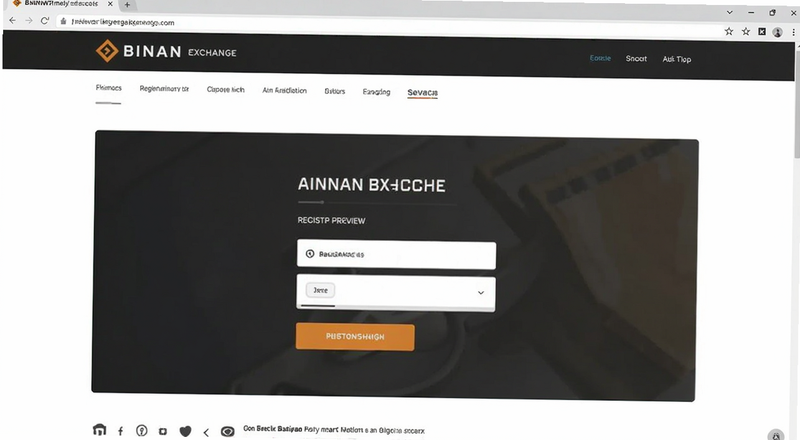The image size is (800, 440).
Task: Click the footer text next to eye icon
Action: tap(334, 430)
